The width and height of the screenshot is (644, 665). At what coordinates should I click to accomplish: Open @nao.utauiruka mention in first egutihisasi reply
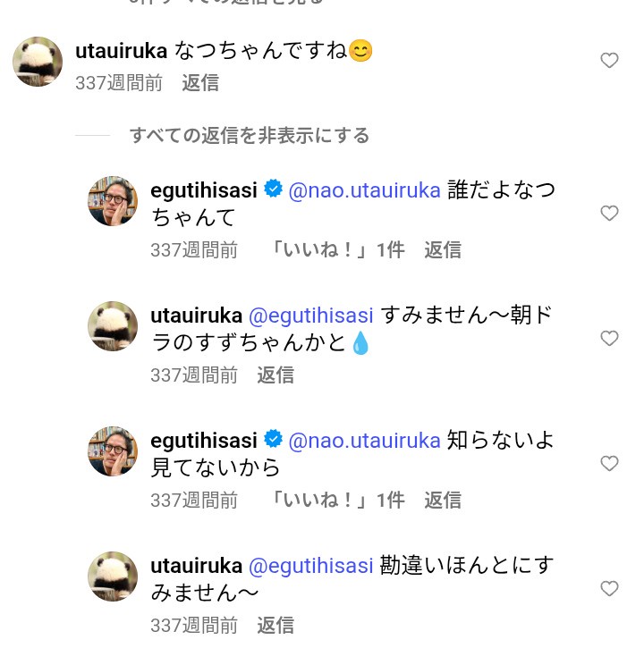(364, 190)
